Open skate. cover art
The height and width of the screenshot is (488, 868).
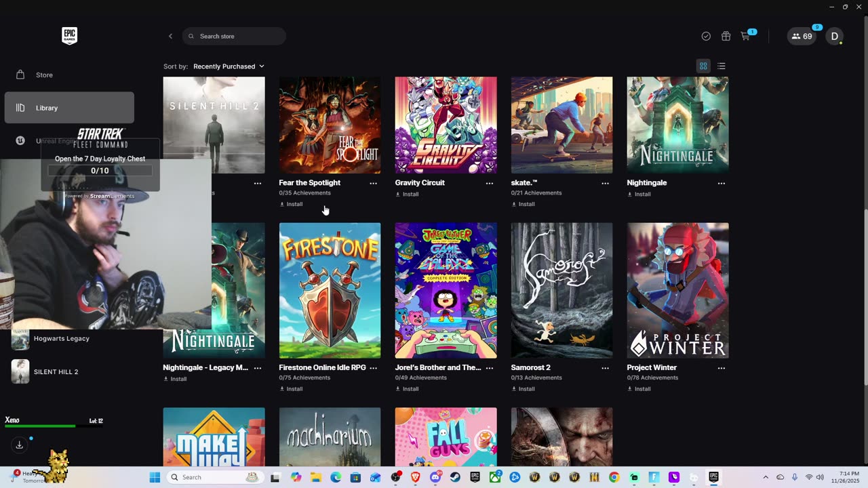tap(561, 125)
